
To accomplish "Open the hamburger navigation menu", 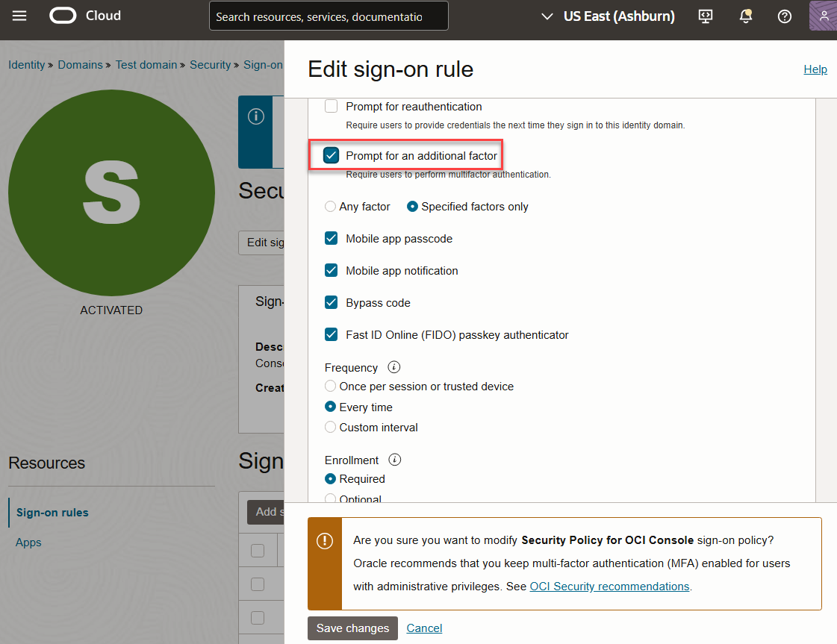I will point(19,16).
